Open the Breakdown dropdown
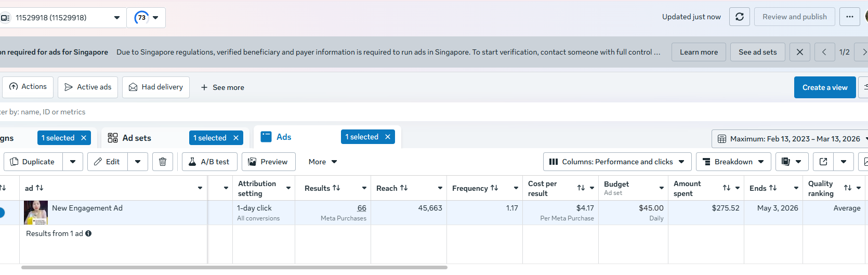Screen dimensions: 868x275 coord(733,162)
